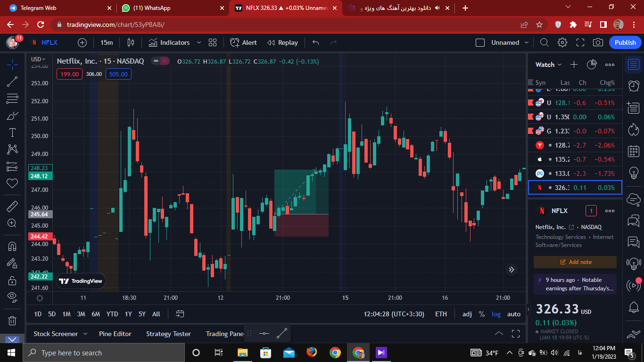Screen dimensions: 644x362
Task: Click the trash remove objects icon
Action: (x=13, y=321)
